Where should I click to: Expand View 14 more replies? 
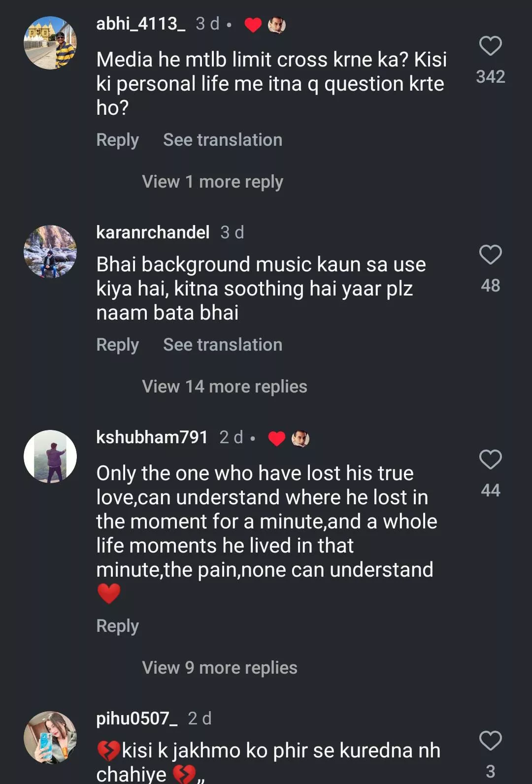point(224,387)
